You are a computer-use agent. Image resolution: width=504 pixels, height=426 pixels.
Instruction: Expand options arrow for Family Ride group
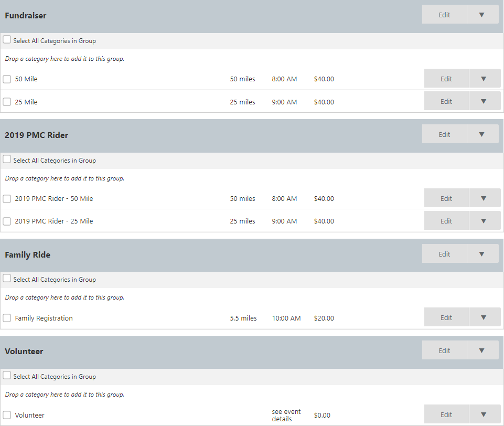click(x=482, y=254)
